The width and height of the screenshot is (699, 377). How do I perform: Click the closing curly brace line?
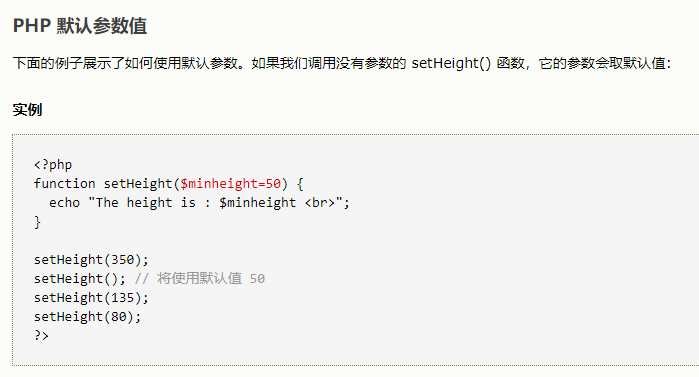pos(37,222)
